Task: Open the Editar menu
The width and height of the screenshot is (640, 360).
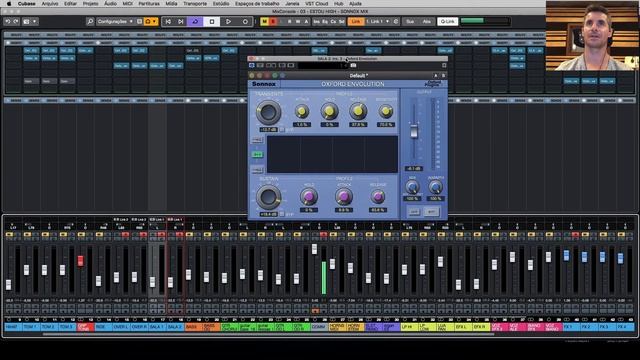Action: click(70, 4)
